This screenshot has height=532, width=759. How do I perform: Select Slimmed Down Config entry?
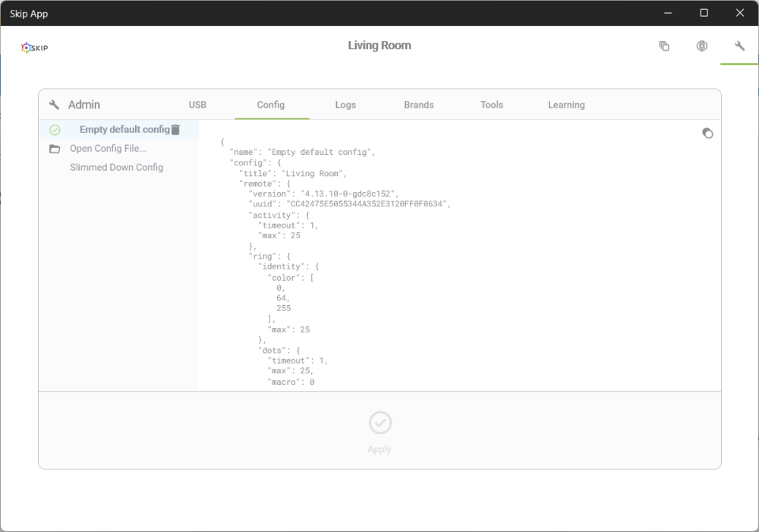117,168
